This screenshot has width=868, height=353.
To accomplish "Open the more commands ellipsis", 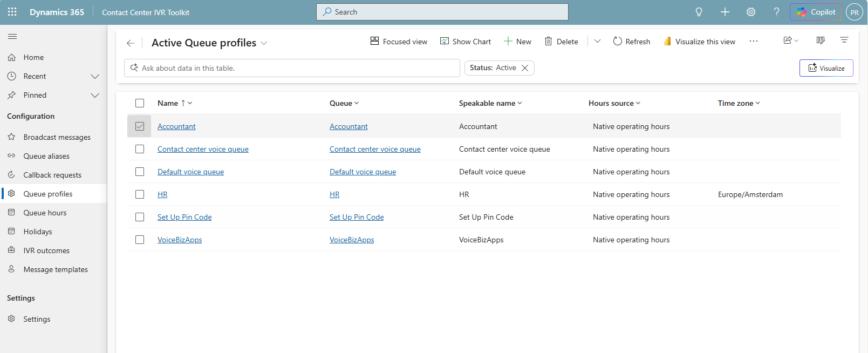I will [754, 42].
